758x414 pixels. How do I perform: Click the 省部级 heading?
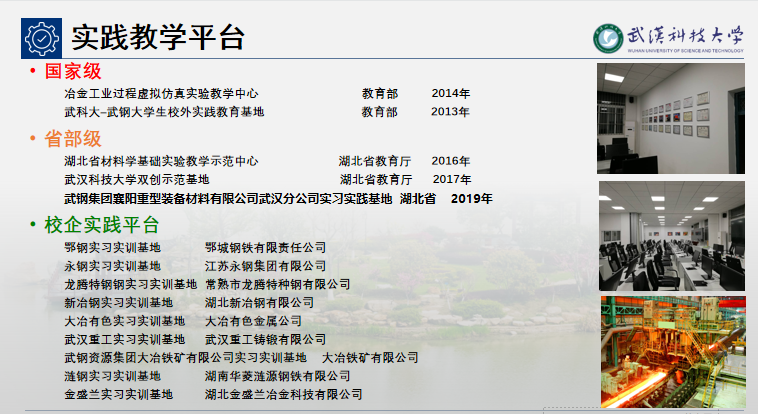click(73, 139)
